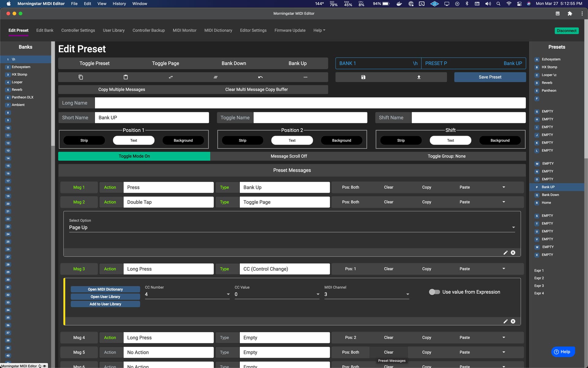Click the undo arrow icon
The image size is (588, 368).
(x=260, y=77)
